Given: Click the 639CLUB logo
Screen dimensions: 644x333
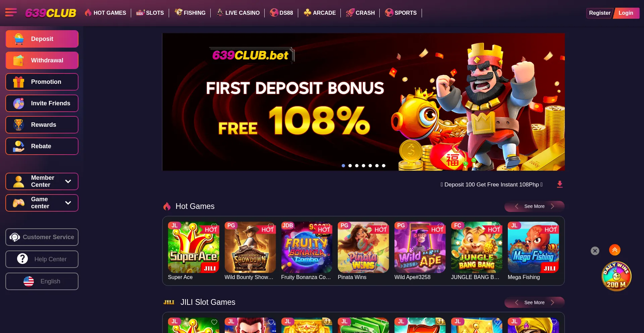Looking at the screenshot, I should tap(51, 13).
